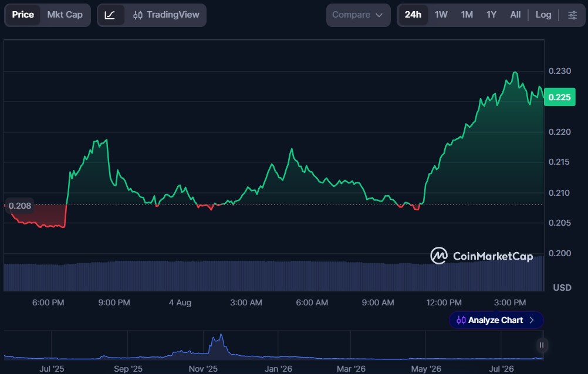Click the 0.200 axis value
Image resolution: width=588 pixels, height=374 pixels.
click(559, 253)
